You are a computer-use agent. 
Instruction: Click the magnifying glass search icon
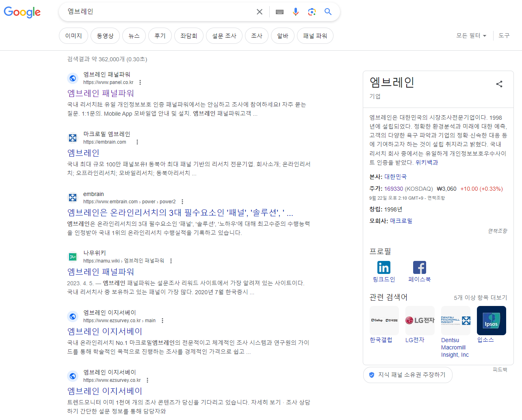[x=328, y=12]
